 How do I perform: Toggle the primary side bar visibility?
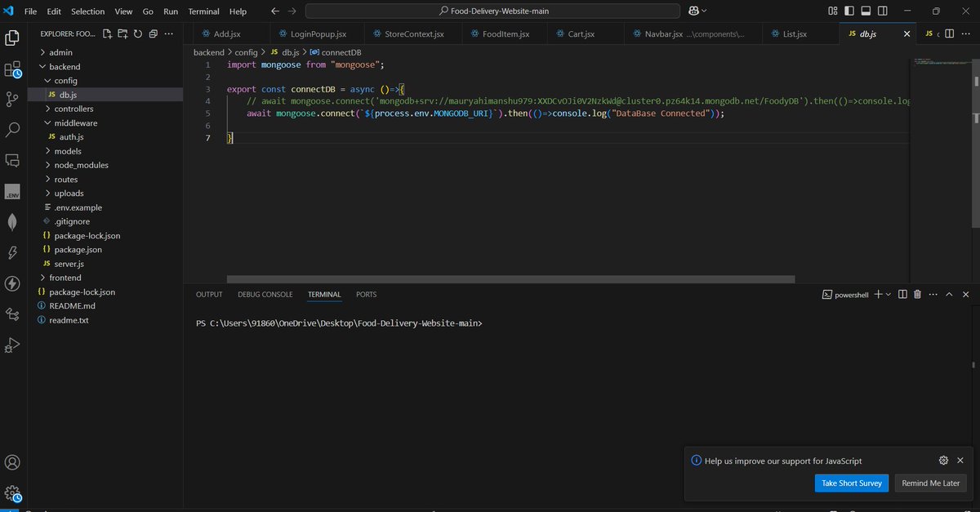(x=850, y=11)
